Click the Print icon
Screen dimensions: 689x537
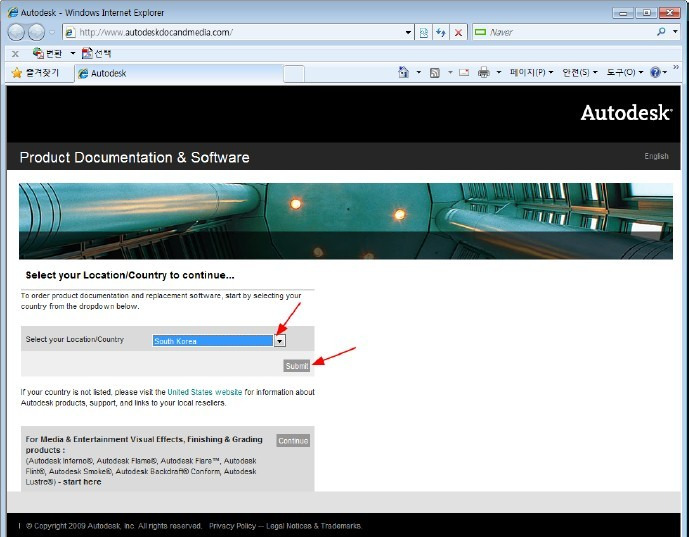(x=483, y=72)
